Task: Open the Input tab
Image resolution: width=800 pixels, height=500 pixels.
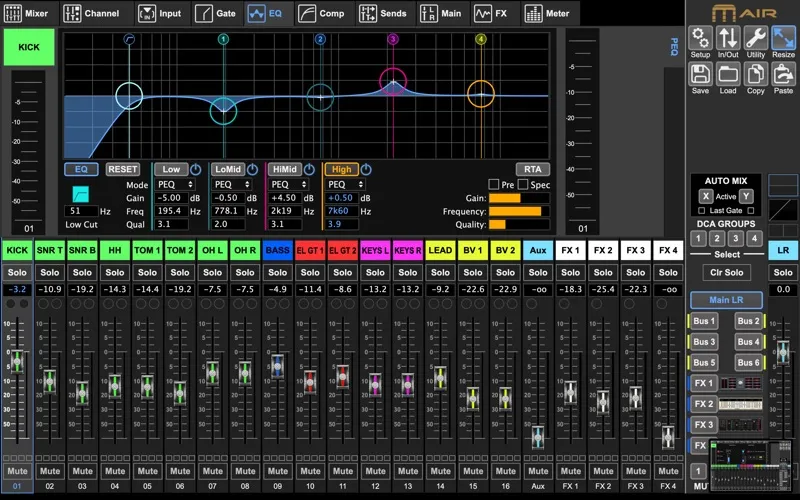Action: click(160, 13)
